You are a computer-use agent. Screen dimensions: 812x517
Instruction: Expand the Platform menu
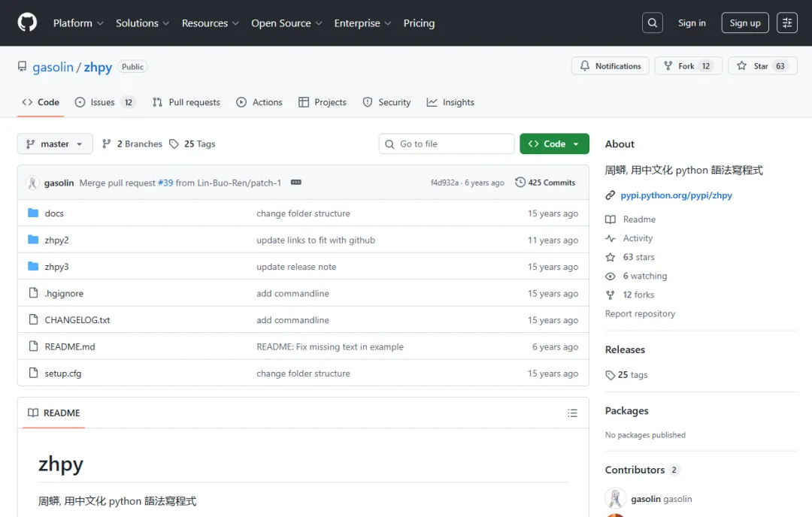tap(78, 23)
